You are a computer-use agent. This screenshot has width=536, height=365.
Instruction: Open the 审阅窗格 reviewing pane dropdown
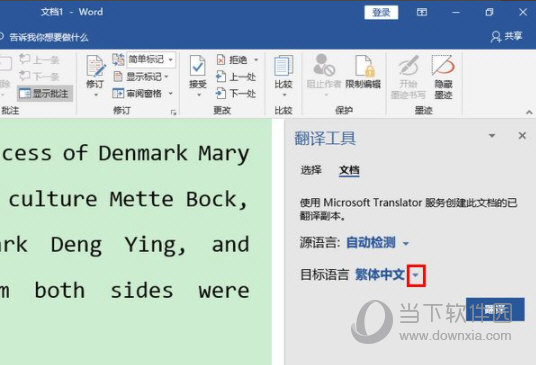coord(171,93)
